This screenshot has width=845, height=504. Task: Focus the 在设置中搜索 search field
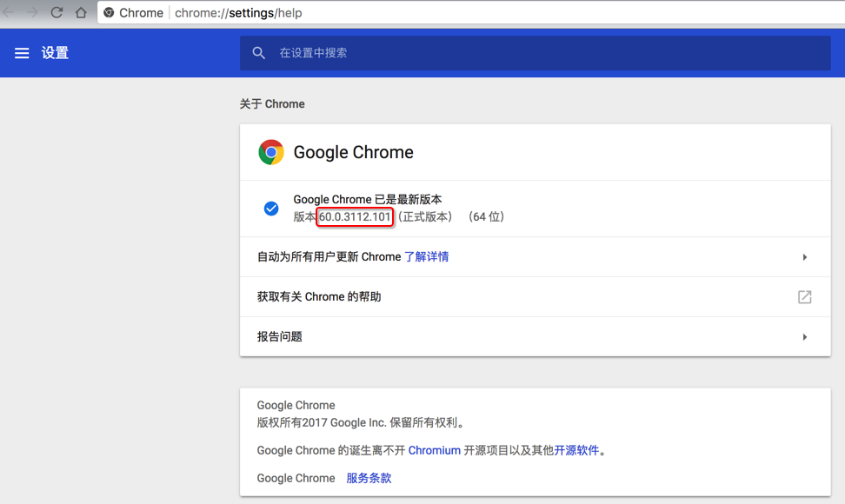click(x=536, y=53)
